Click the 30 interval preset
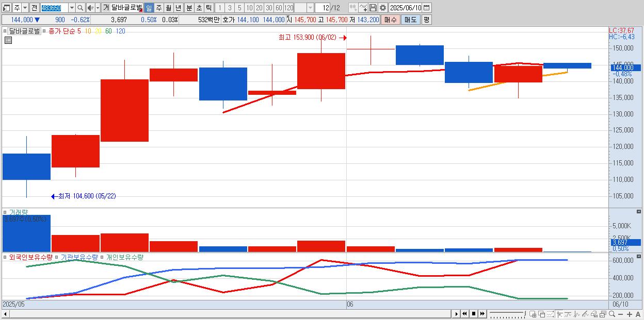The image size is (644, 320). [269, 8]
